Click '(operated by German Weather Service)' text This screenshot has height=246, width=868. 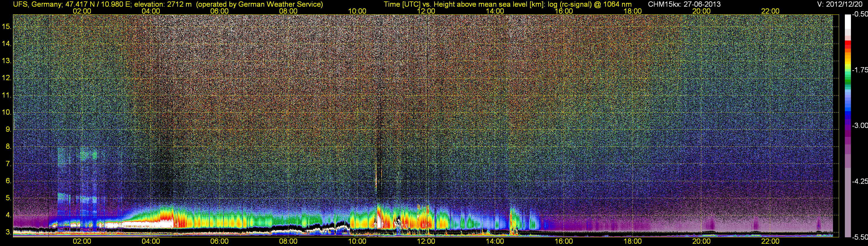coord(260,4)
